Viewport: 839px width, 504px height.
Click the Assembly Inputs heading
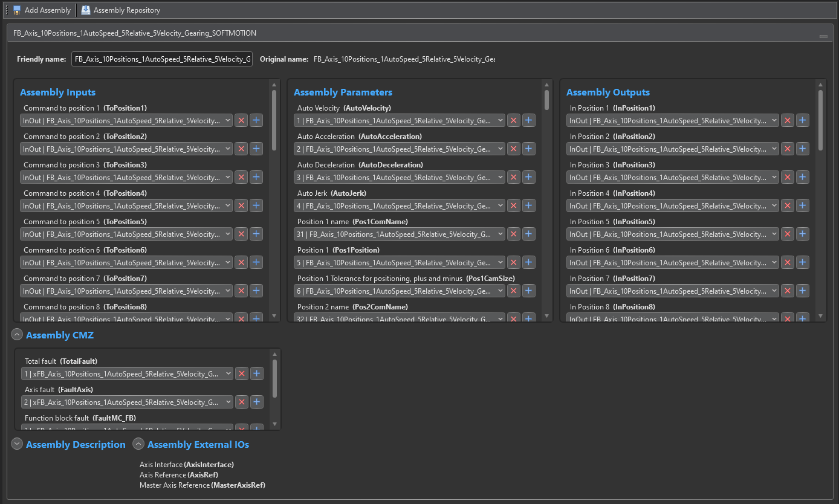coord(58,92)
